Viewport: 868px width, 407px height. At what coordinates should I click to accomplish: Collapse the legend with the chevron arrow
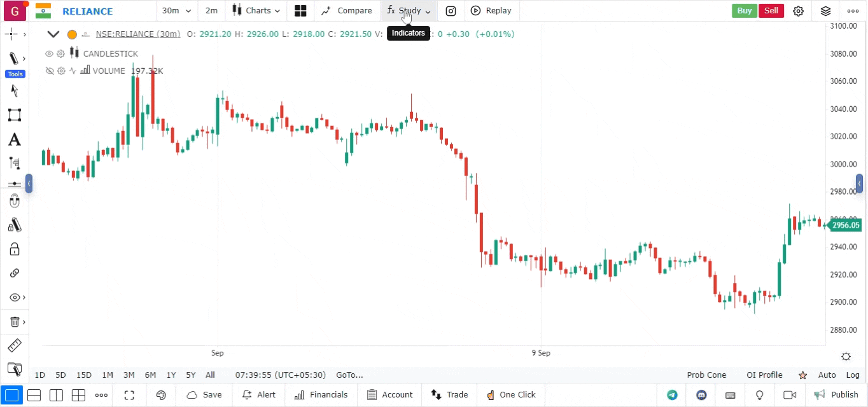coord(53,34)
